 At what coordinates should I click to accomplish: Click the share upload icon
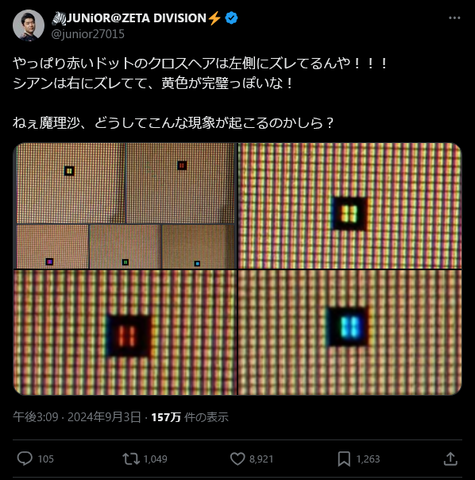point(450,459)
